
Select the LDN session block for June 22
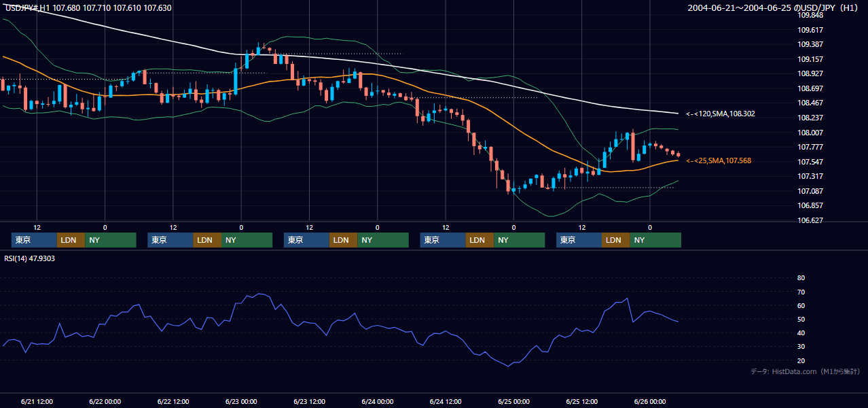point(207,240)
